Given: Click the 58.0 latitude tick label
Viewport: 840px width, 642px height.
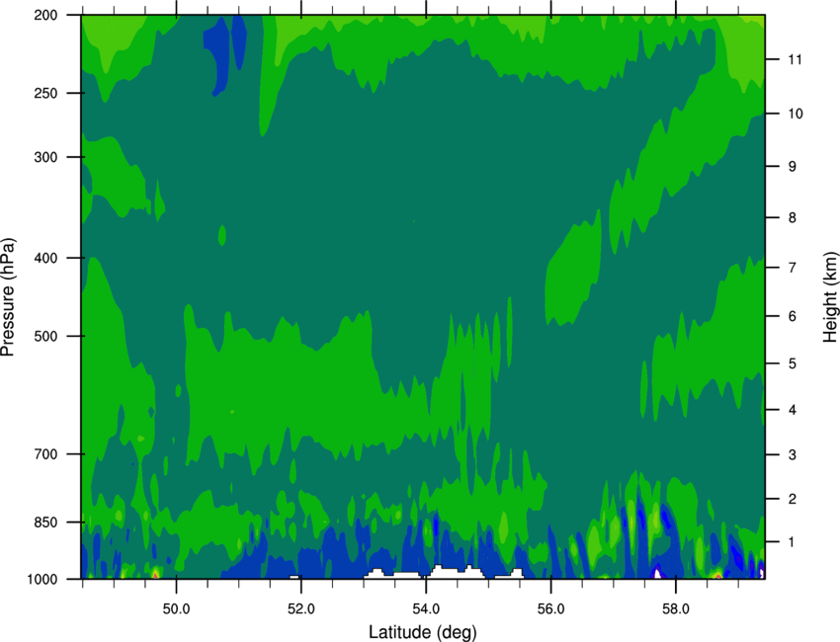Looking at the screenshot, I should pos(676,609).
